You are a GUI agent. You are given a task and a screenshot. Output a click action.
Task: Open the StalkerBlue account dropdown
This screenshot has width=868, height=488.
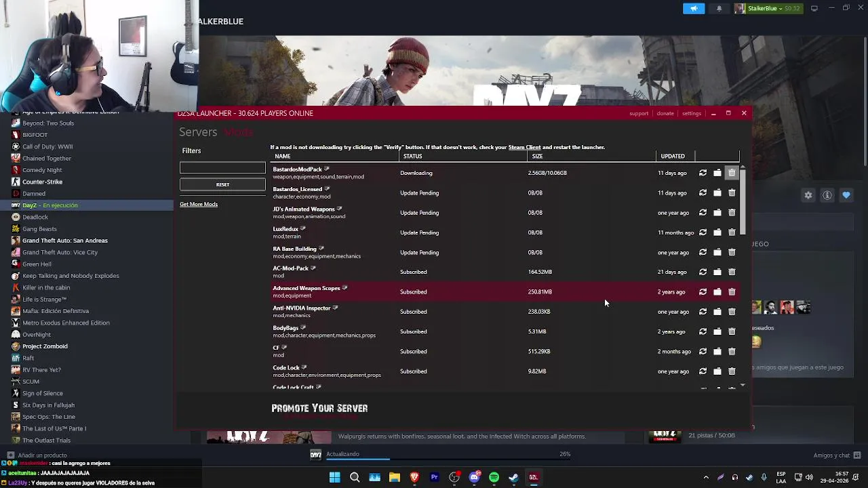[x=767, y=8]
